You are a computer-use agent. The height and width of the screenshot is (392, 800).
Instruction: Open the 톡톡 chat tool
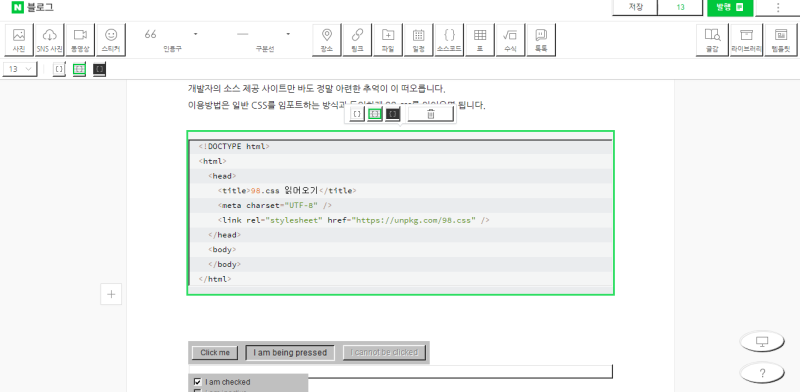click(x=541, y=39)
